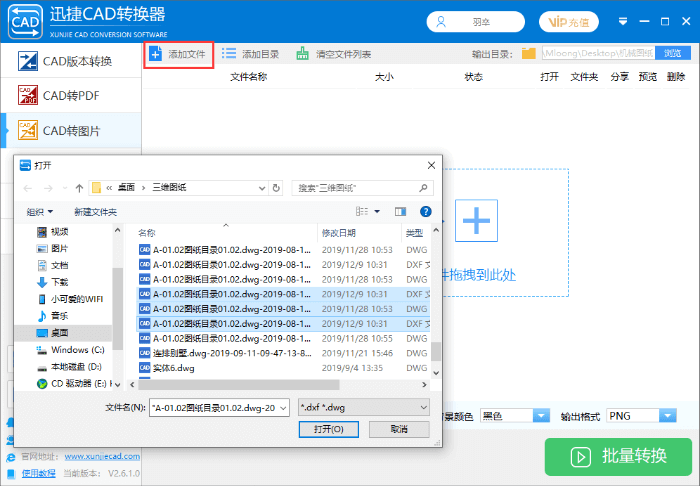Click the file list vertical scrollbar thumb
The image size is (700, 486).
pos(436,351)
